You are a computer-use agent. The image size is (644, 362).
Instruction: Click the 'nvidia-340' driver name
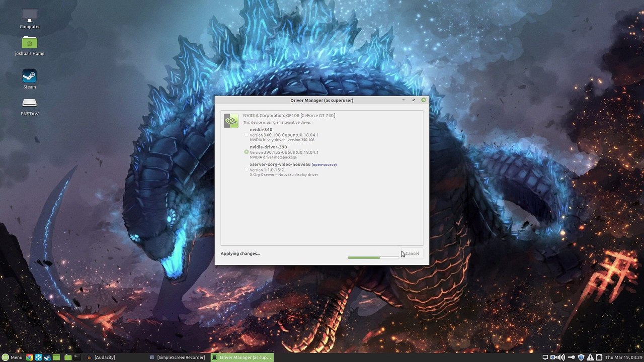(x=261, y=130)
